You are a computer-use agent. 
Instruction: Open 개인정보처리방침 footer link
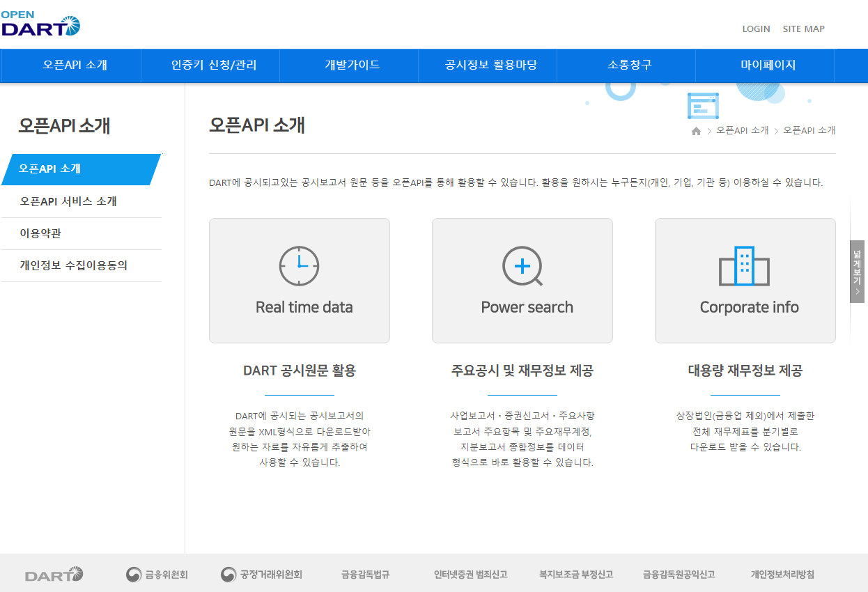tap(782, 575)
